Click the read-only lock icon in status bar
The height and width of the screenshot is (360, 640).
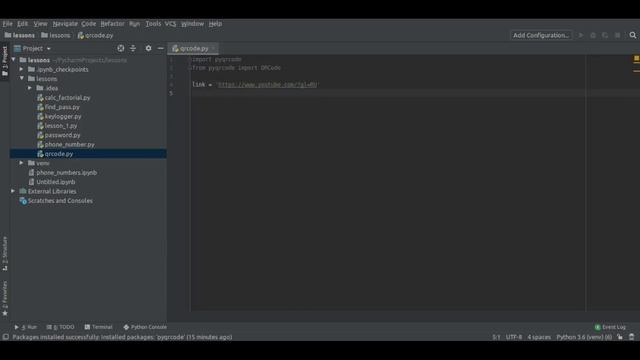pyautogui.click(x=620, y=337)
